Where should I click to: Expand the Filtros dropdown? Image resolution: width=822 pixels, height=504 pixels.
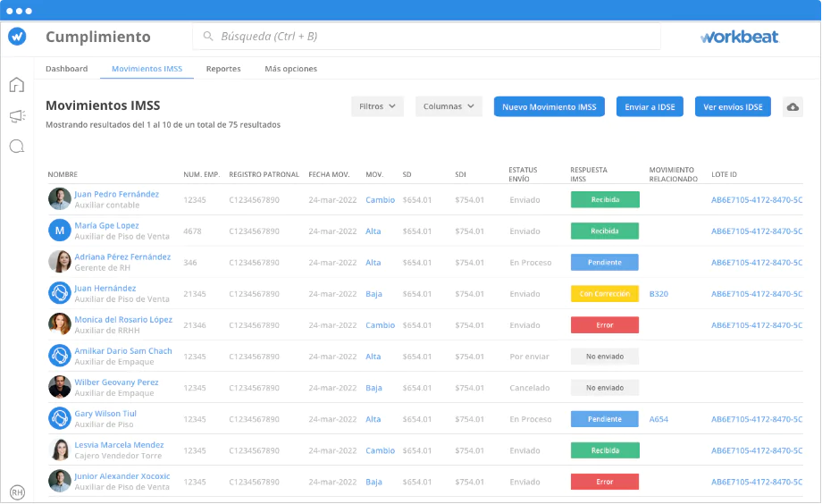click(x=377, y=106)
